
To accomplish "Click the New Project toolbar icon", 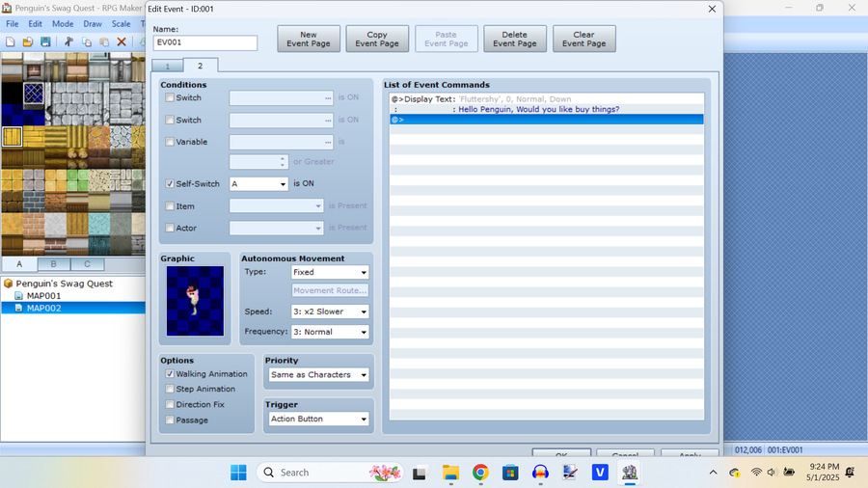I will pyautogui.click(x=10, y=41).
